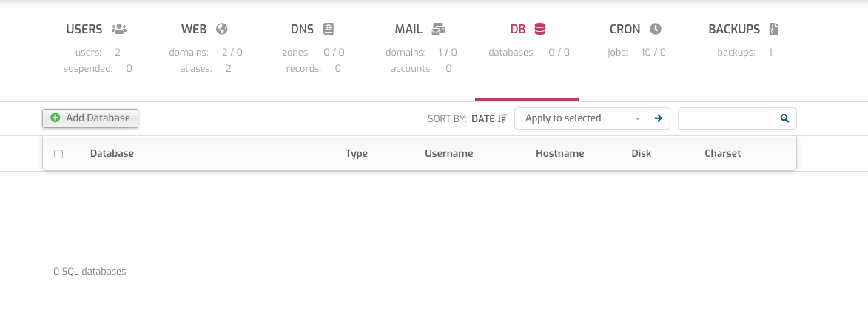Click the CRON clock icon
Viewport: 868px width, 319px height.
click(x=656, y=29)
